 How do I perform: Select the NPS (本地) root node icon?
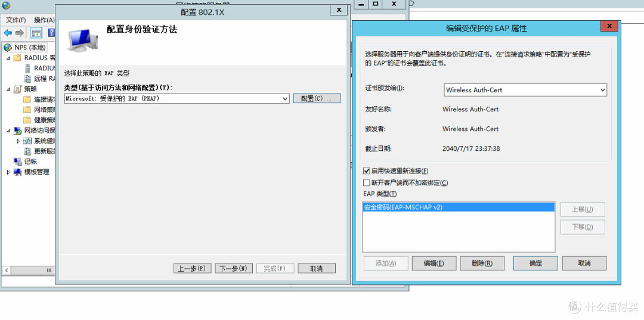coord(8,47)
